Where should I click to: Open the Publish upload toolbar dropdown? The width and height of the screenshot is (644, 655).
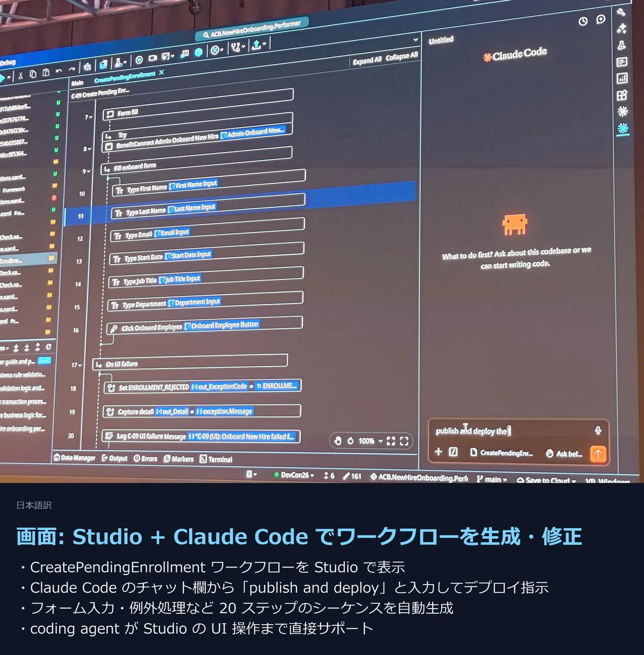click(x=259, y=45)
